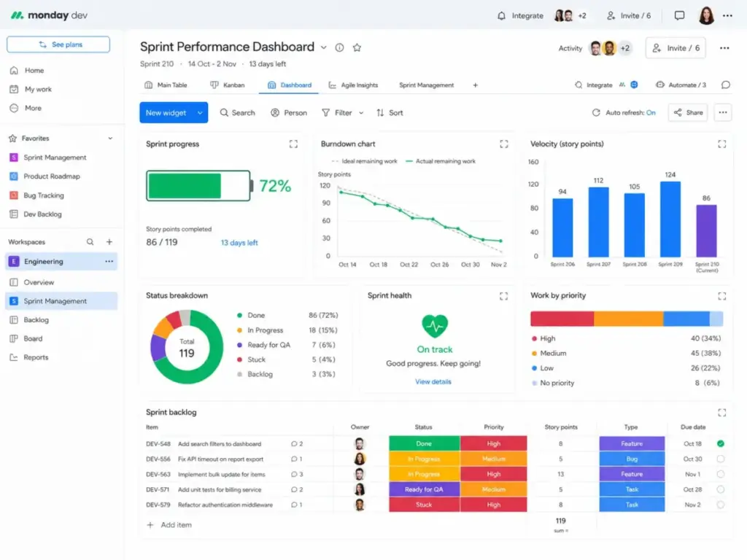
Task: Click owner avatar on DEV-556 row
Action: point(360,459)
